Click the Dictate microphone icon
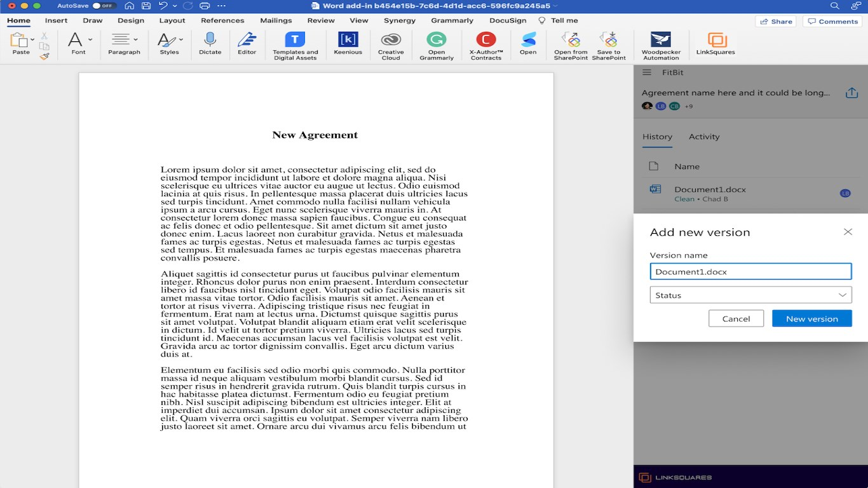The width and height of the screenshot is (868, 488). 210,41
